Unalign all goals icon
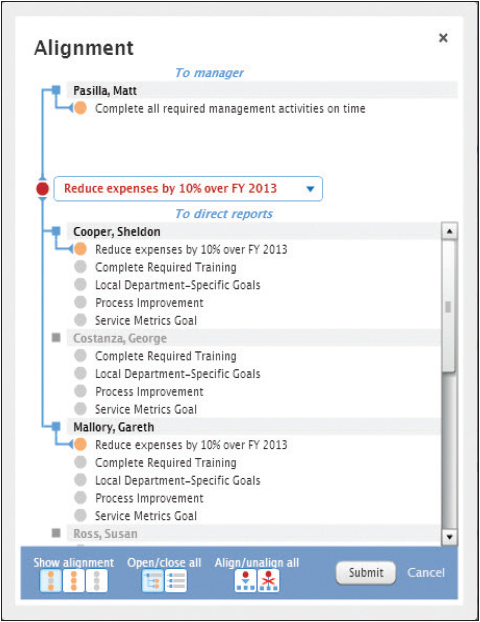The image size is (480, 622). click(x=269, y=581)
